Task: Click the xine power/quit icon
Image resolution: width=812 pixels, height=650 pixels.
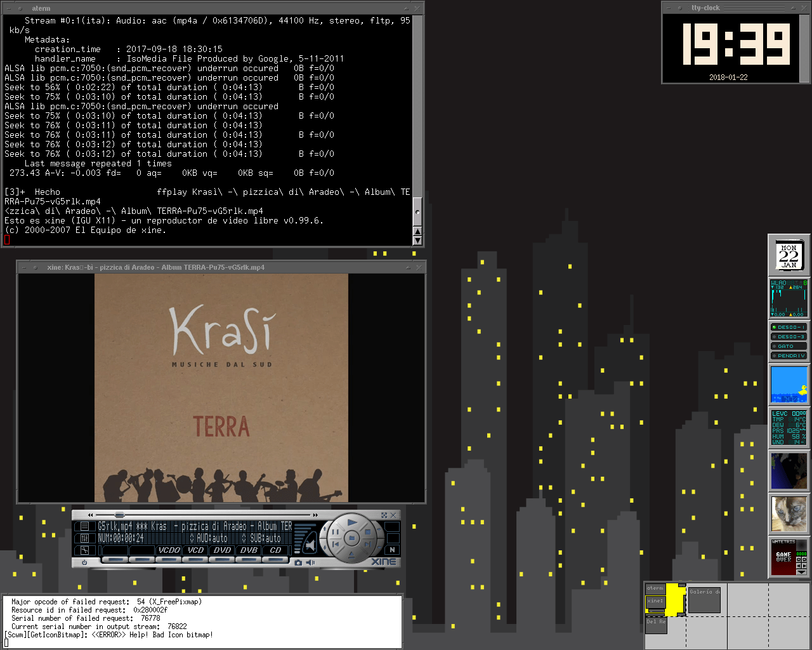Action: (x=84, y=562)
